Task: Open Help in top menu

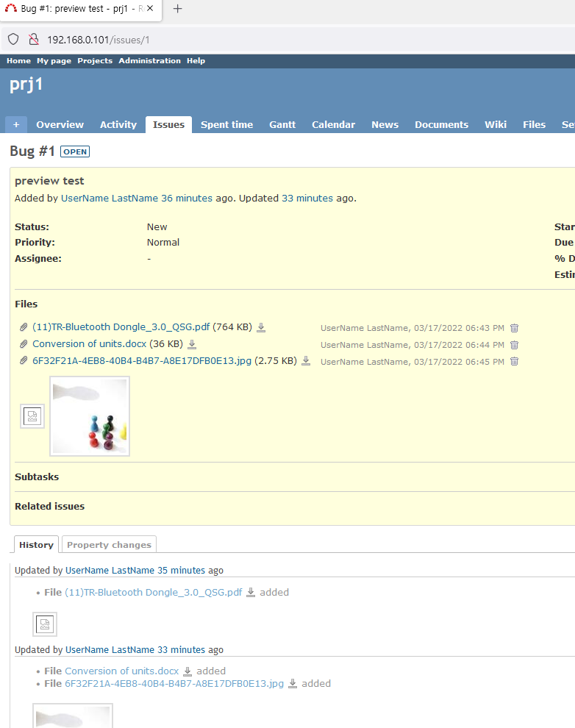Action: click(x=196, y=61)
